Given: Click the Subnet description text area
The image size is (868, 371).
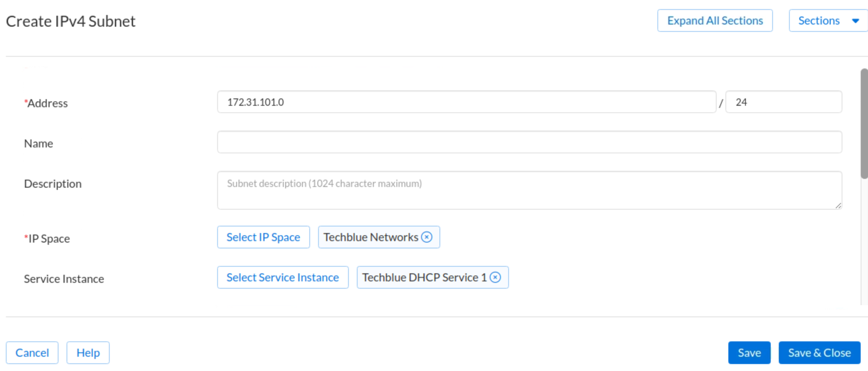Looking at the screenshot, I should [x=529, y=190].
